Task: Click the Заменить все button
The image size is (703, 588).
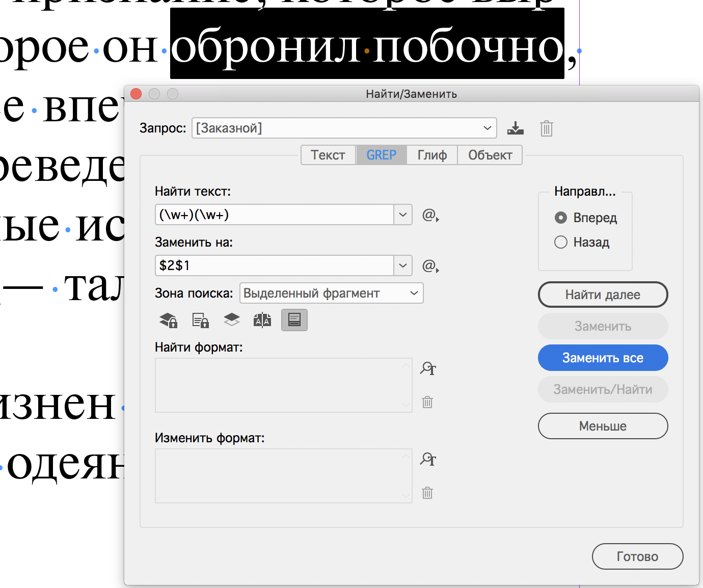Action: [603, 358]
